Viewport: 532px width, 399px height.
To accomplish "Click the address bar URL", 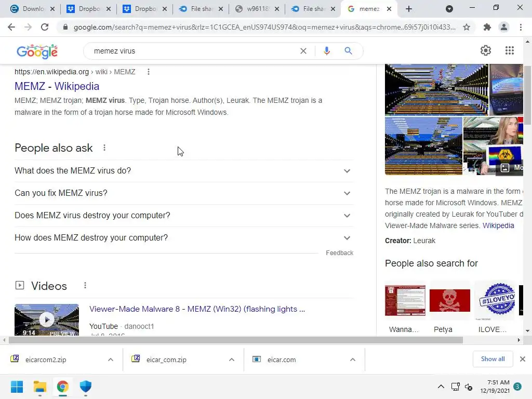I will point(264,27).
